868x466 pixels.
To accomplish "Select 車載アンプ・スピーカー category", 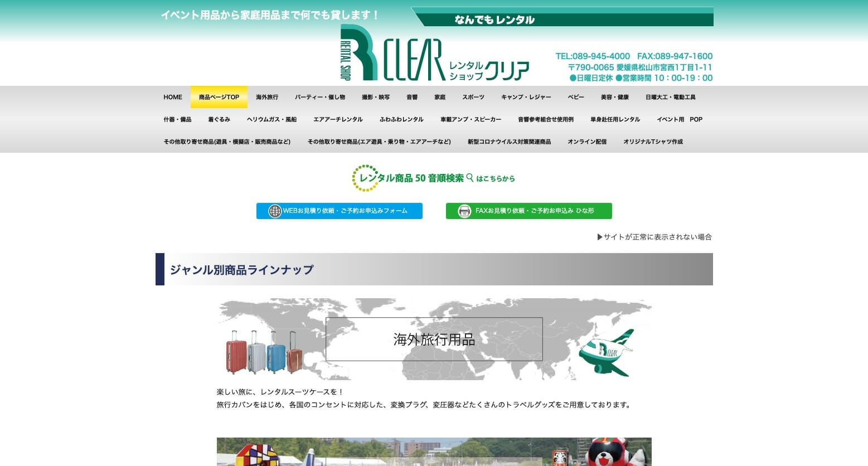I will (471, 119).
